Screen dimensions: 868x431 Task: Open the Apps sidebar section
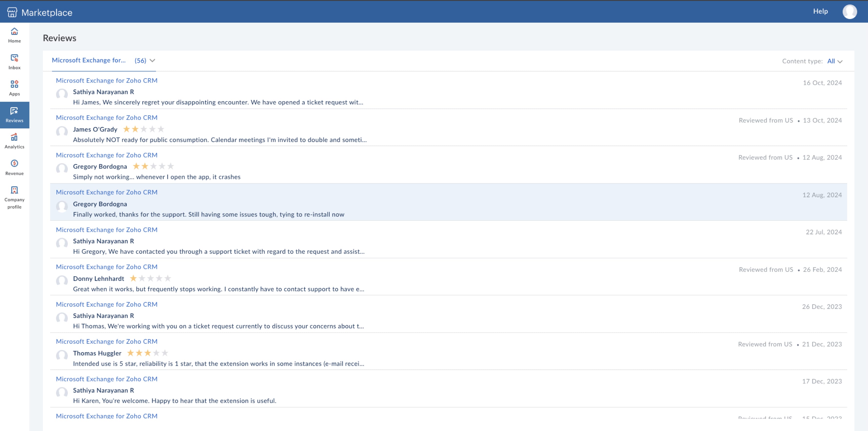14,88
